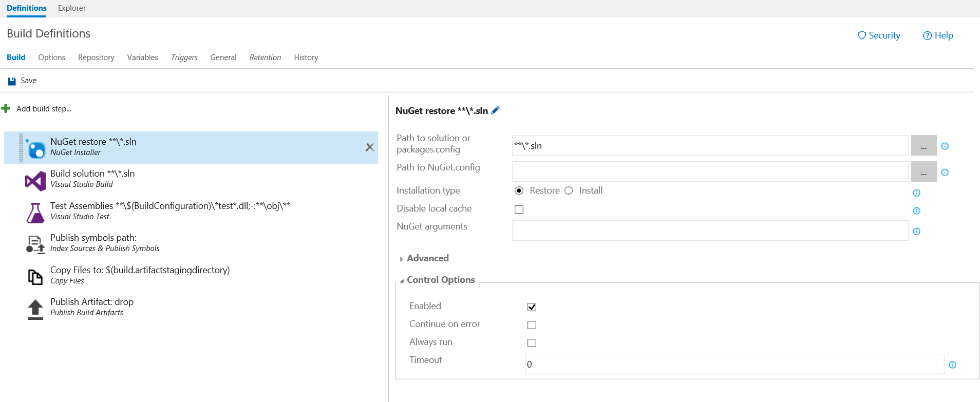Click the Save floppy disk icon
This screenshot has width=980, height=402.
tap(12, 81)
